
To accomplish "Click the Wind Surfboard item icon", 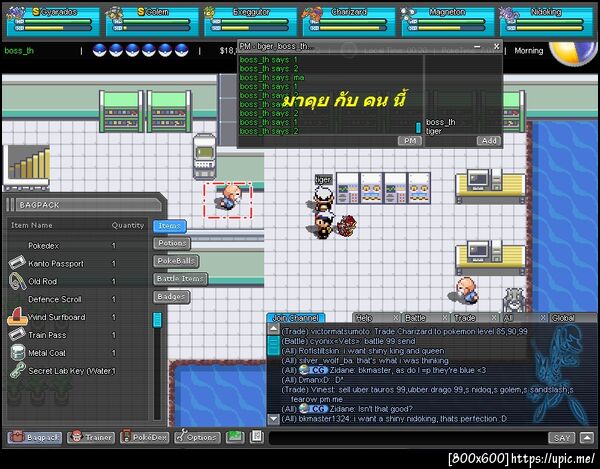I will coord(17,316).
